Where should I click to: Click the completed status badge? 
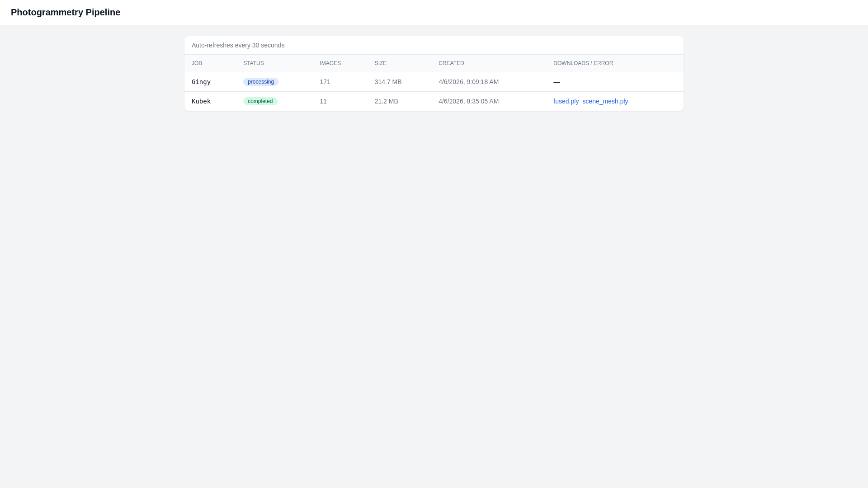pyautogui.click(x=260, y=101)
